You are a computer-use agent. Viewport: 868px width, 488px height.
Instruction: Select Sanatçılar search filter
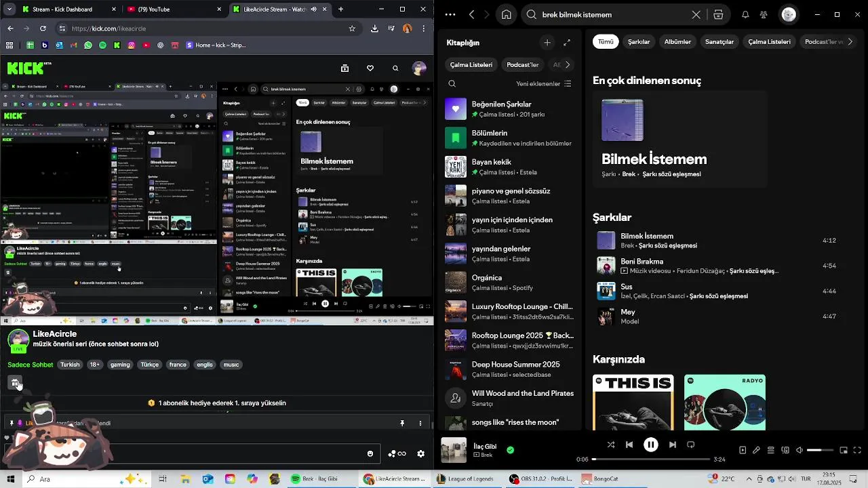coord(719,42)
